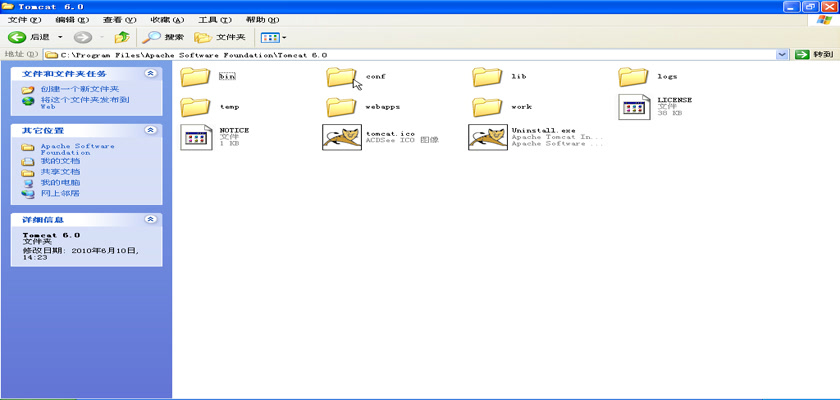840x400 pixels.
Task: Click the Views toolbar icon
Action: [x=270, y=37]
